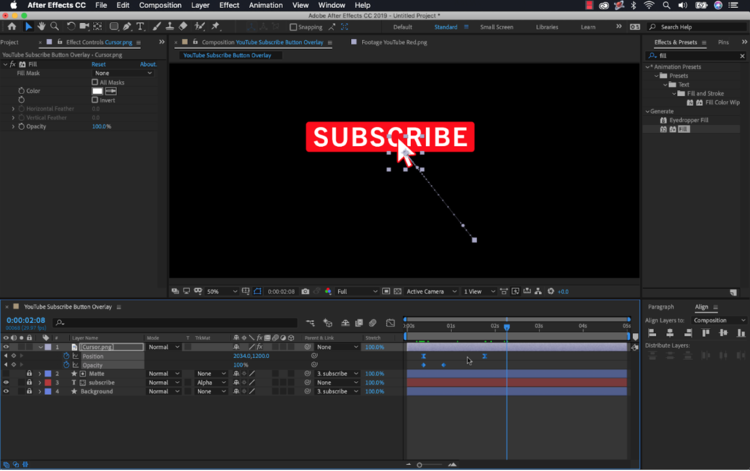This screenshot has width=750, height=471.
Task: Click the About link for Fill
Action: (x=148, y=64)
